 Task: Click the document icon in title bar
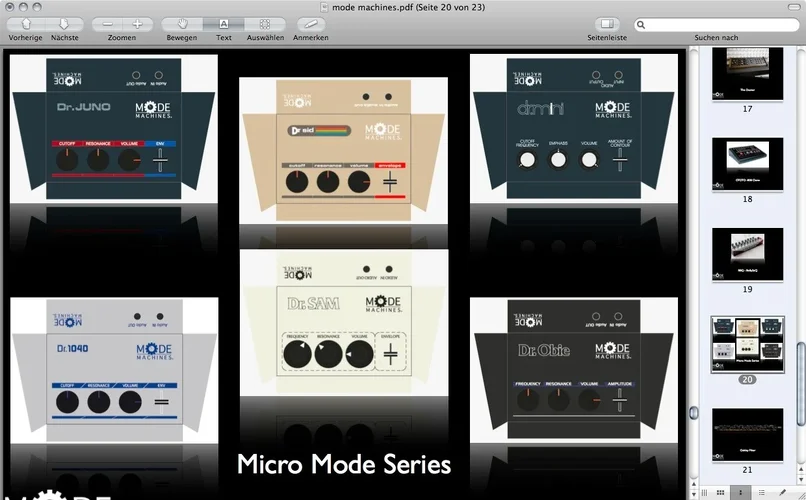[324, 7]
